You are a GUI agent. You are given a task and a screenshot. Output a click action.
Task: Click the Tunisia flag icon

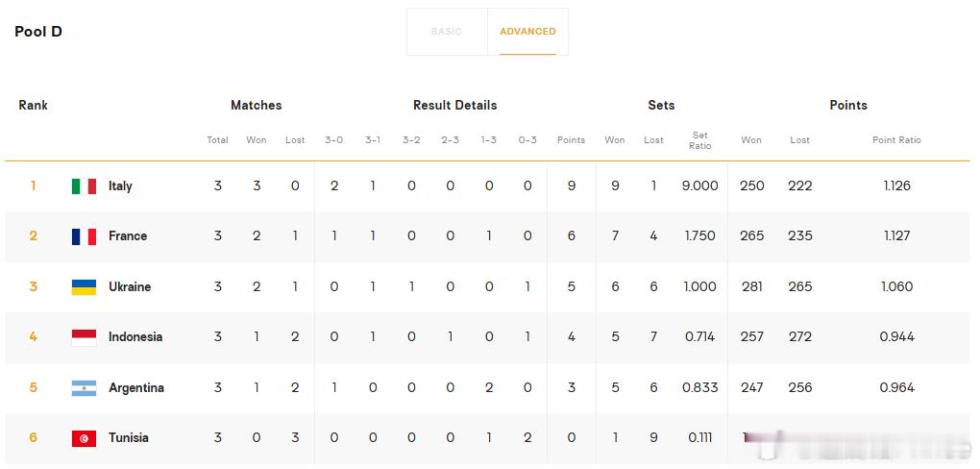pos(84,438)
